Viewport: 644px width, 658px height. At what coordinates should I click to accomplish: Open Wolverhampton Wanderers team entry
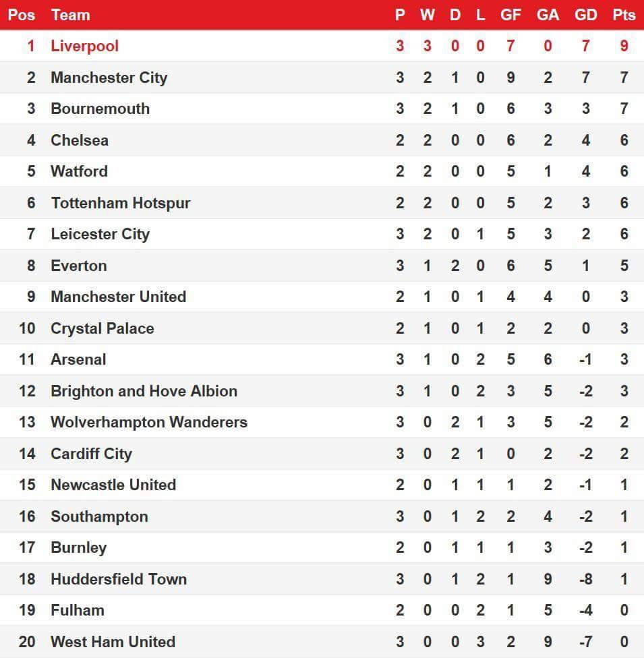(x=148, y=422)
